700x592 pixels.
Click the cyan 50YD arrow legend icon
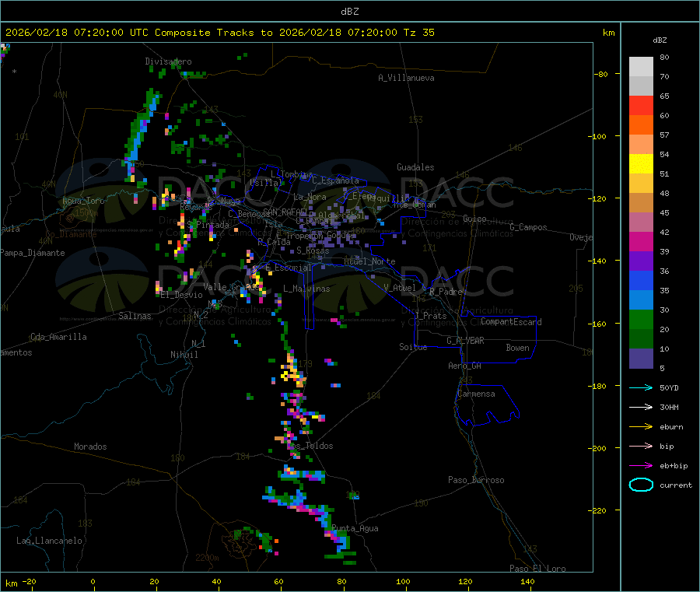(x=641, y=387)
